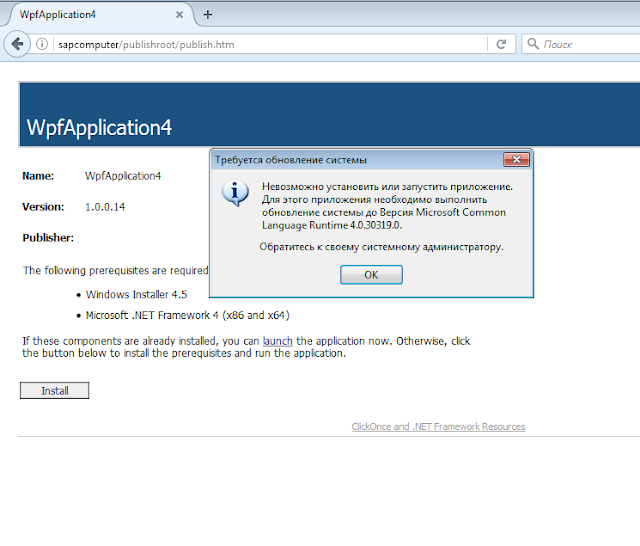Click the magnifier icon in search box
The width and height of the screenshot is (640, 546).
(x=533, y=44)
